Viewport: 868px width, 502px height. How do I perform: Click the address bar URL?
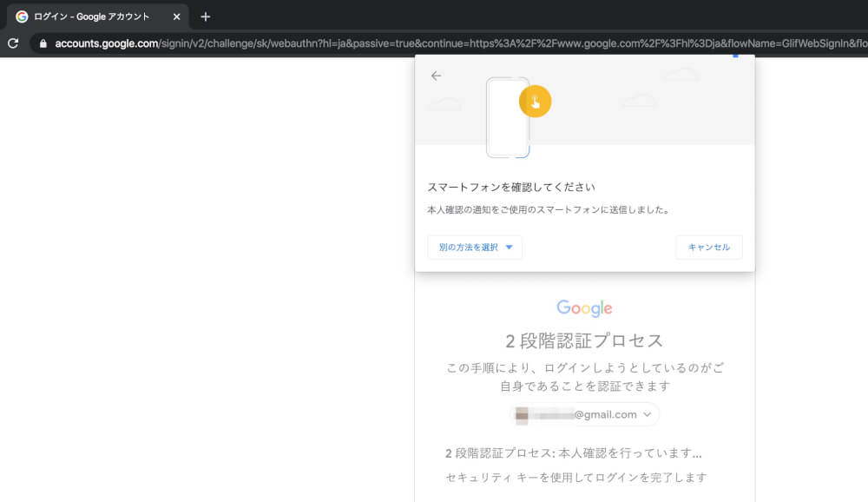[461, 43]
